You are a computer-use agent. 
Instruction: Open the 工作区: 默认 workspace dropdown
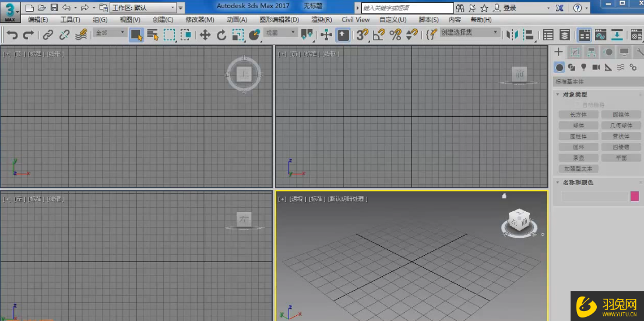tap(143, 8)
